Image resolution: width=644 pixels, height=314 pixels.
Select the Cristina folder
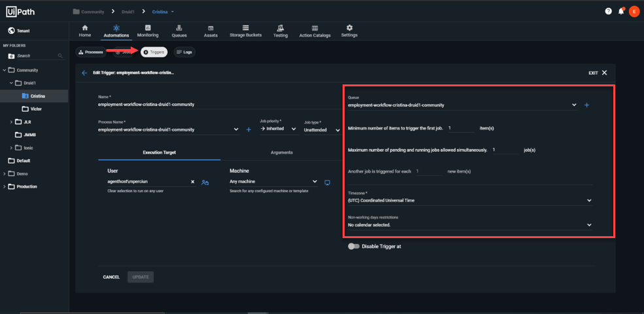34,96
